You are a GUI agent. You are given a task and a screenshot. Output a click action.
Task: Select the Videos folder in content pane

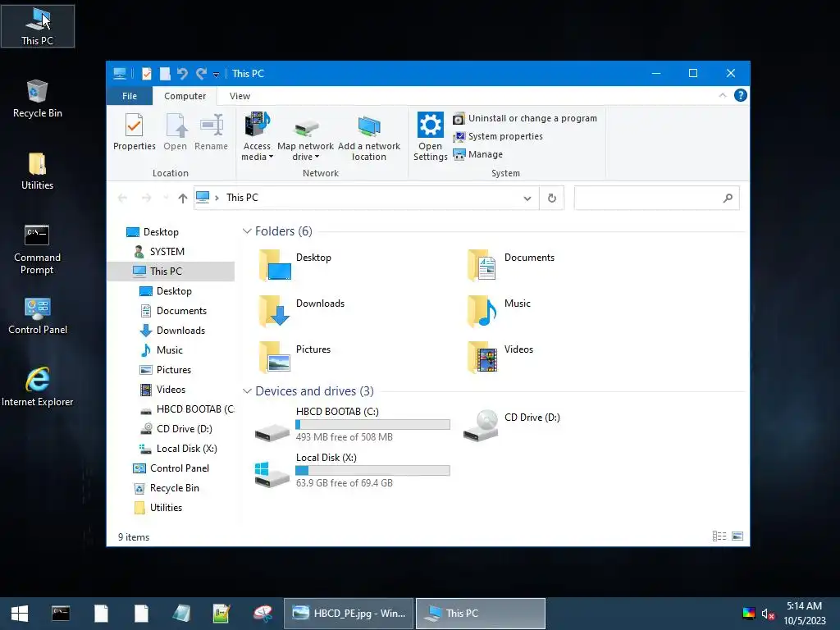500,357
